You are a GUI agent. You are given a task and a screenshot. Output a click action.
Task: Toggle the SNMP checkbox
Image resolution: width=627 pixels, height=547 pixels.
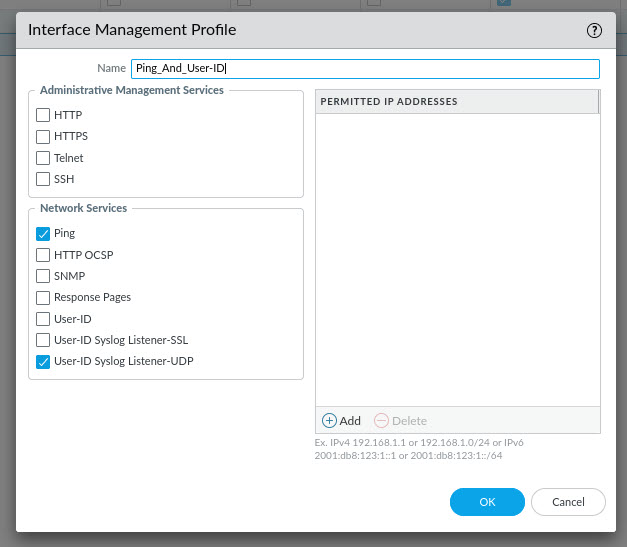(43, 276)
